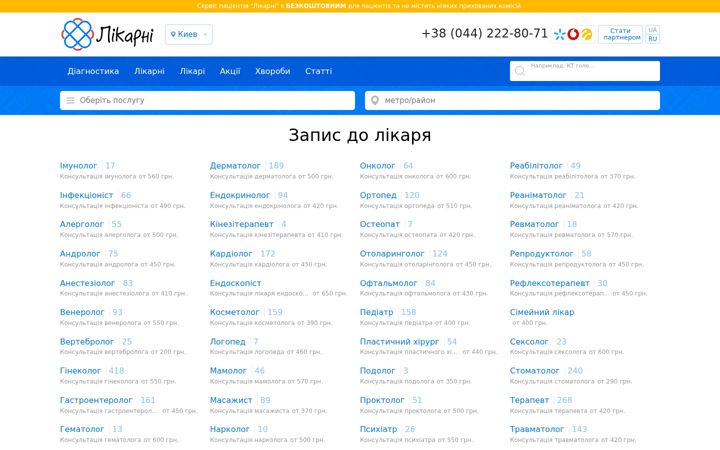
Task: Select the Педіатр link
Action: tap(377, 312)
